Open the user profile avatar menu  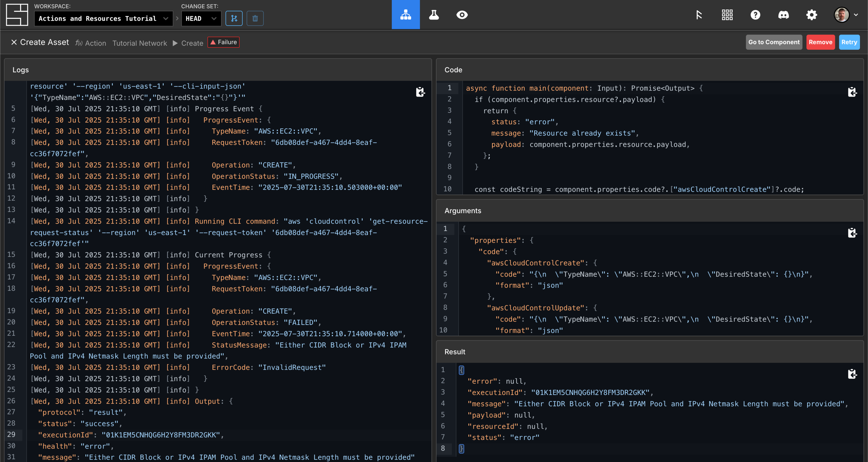846,15
